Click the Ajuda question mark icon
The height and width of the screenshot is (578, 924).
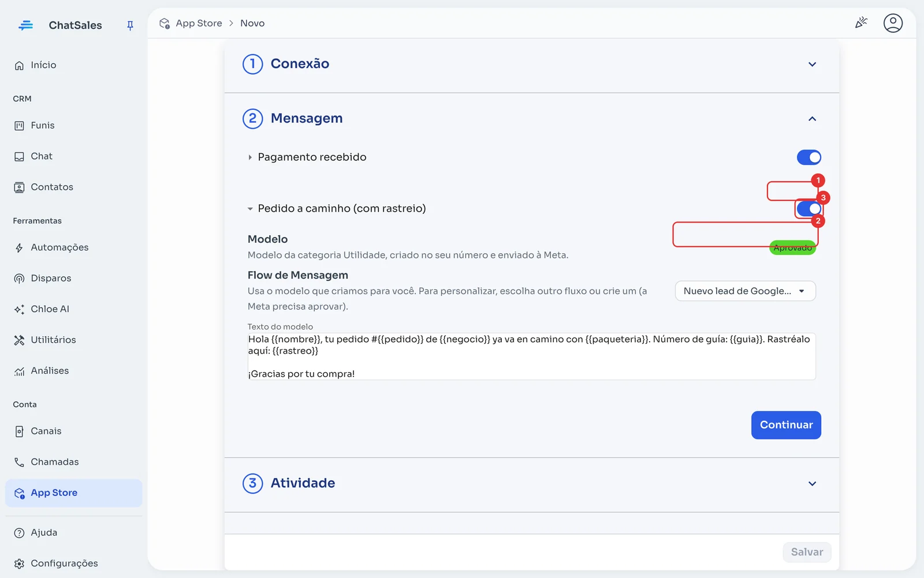coord(19,533)
